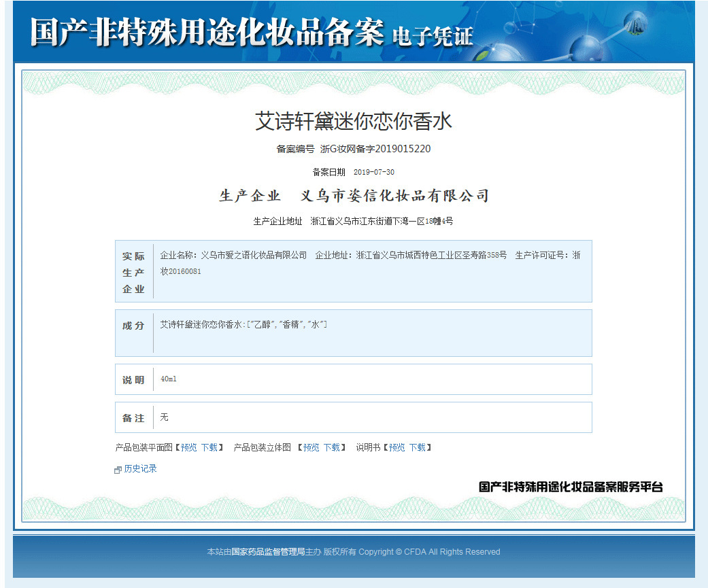Download the 产品包装立体图 file
Image resolution: width=708 pixels, height=588 pixels.
[x=332, y=447]
